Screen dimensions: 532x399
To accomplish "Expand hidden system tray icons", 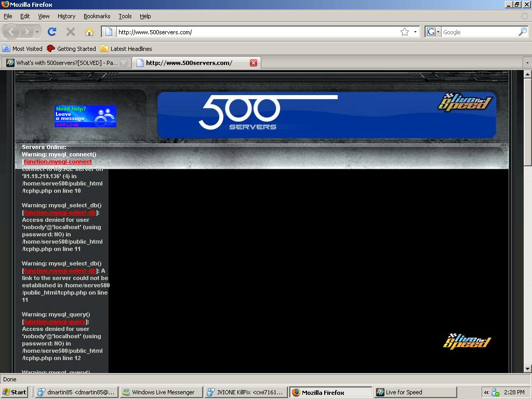I will (486, 392).
